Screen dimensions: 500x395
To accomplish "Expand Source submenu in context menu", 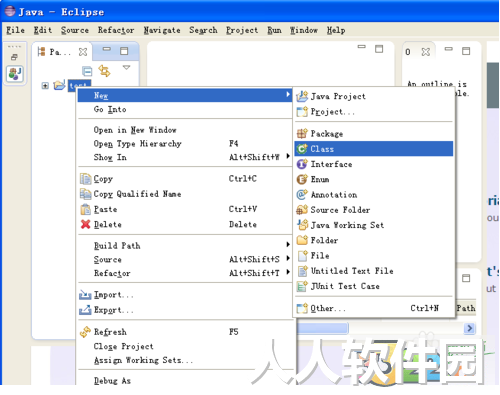I will pos(185,259).
